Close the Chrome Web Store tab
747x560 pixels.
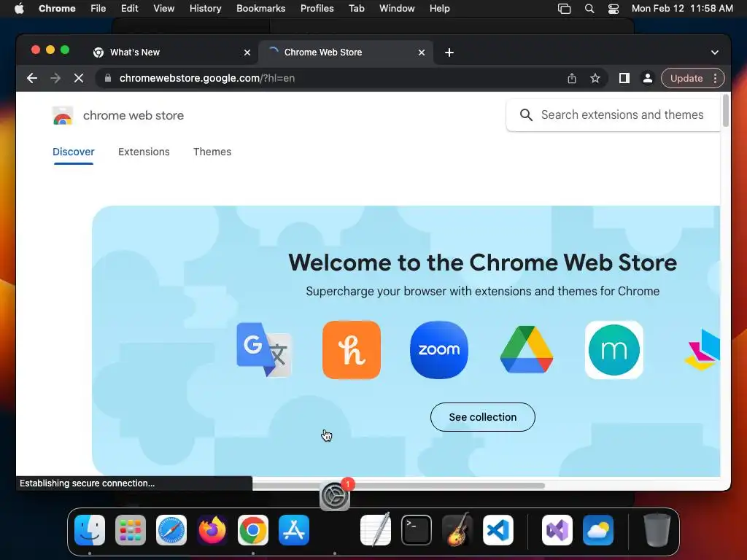pos(422,52)
